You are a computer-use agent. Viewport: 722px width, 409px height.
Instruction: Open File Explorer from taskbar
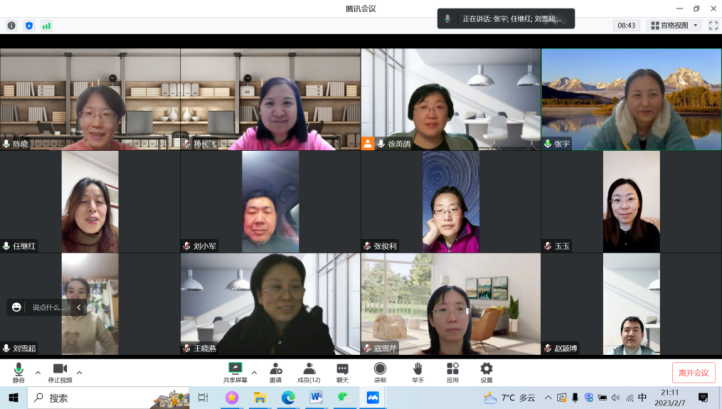[260, 397]
